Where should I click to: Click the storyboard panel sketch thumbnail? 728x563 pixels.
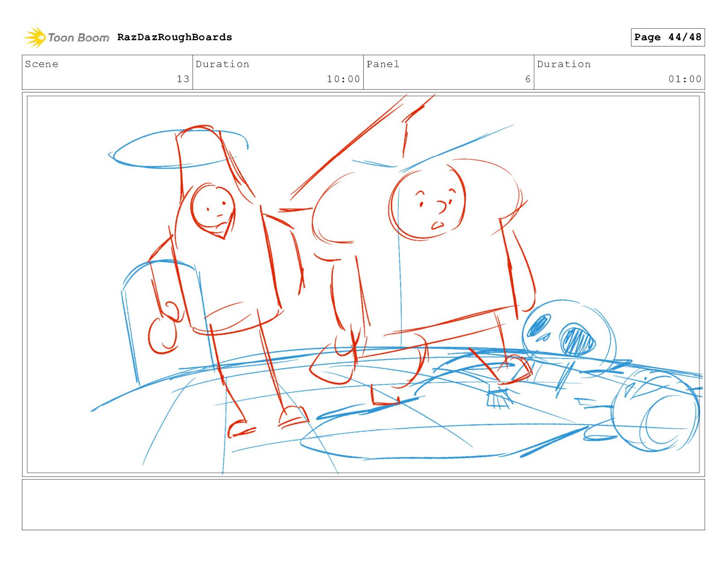pyautogui.click(x=363, y=284)
